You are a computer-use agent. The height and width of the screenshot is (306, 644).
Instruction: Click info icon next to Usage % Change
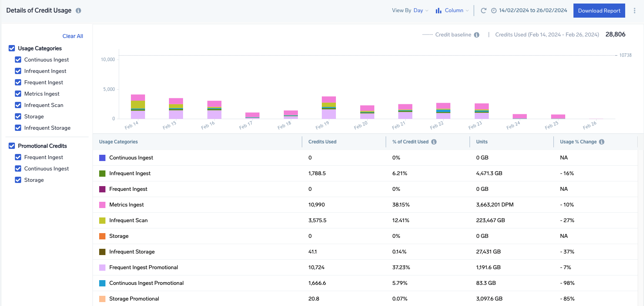pos(602,142)
